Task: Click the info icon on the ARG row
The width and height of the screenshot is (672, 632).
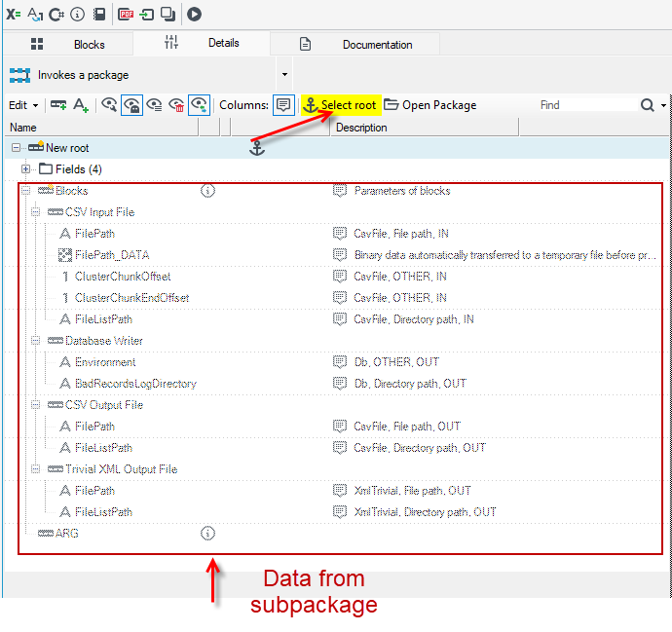Action: point(207,534)
